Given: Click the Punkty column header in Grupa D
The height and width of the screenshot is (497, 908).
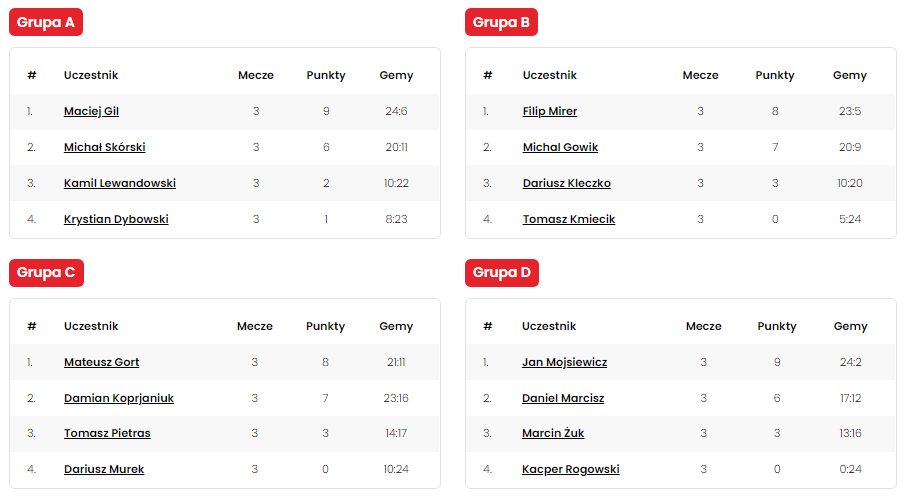Looking at the screenshot, I should point(777,326).
